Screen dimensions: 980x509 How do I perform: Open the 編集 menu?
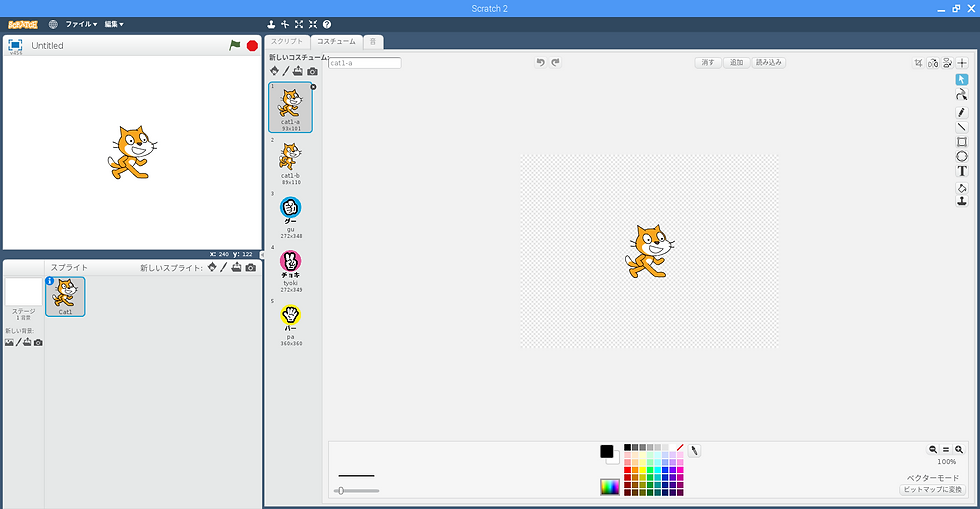click(114, 24)
